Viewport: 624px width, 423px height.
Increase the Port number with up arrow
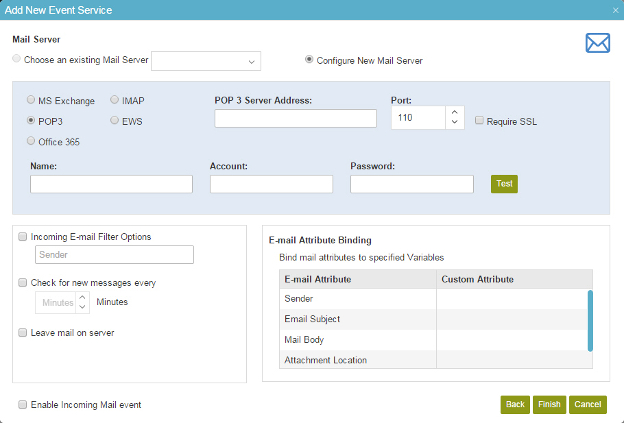pos(454,112)
